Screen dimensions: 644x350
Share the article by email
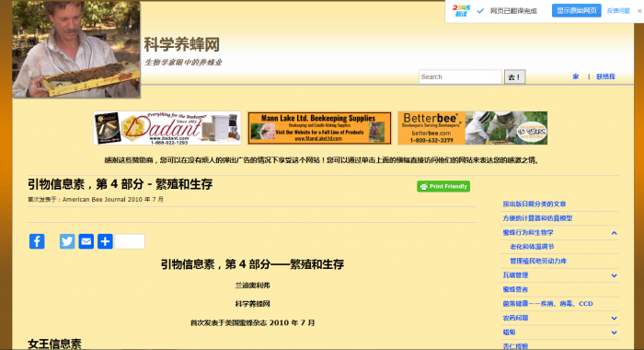click(x=86, y=241)
